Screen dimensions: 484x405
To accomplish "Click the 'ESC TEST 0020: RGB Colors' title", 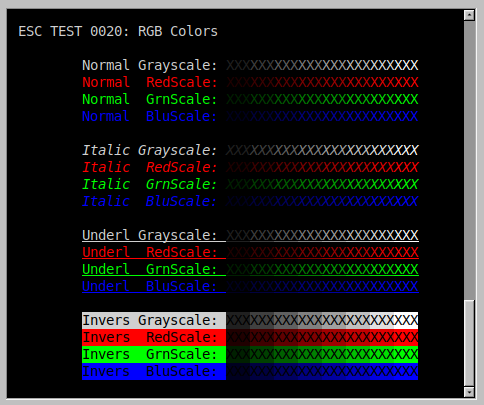I will coord(118,31).
